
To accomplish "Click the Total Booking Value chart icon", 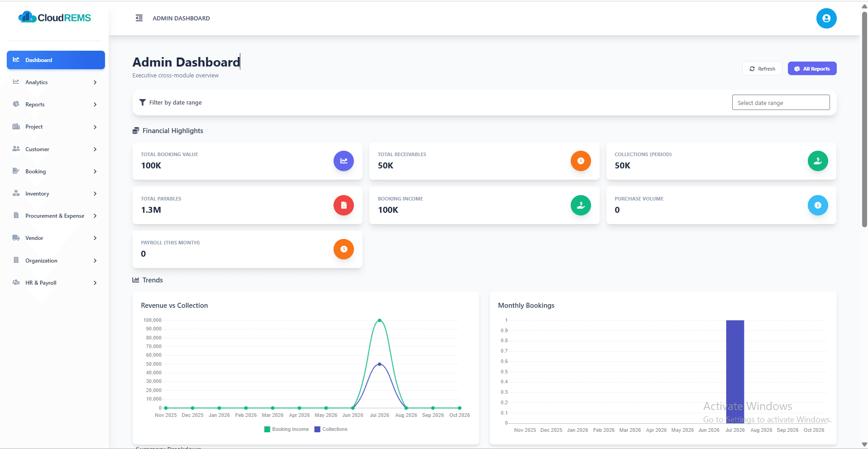I will (343, 161).
